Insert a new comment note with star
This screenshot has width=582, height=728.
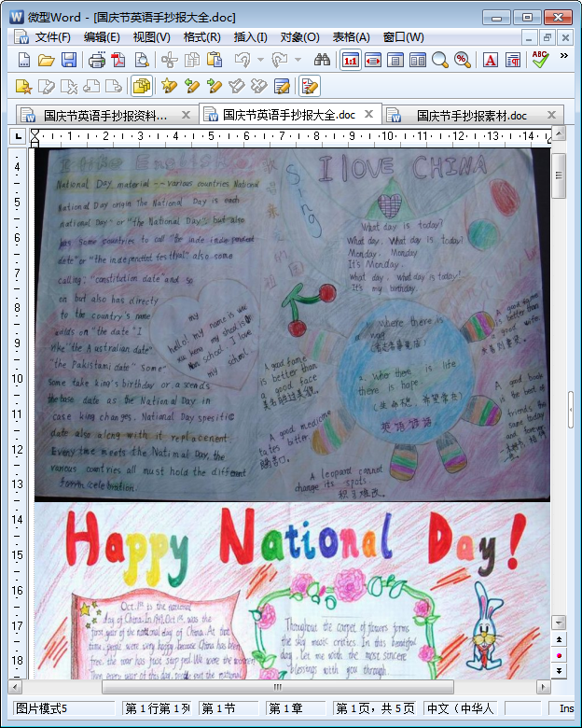click(x=24, y=87)
